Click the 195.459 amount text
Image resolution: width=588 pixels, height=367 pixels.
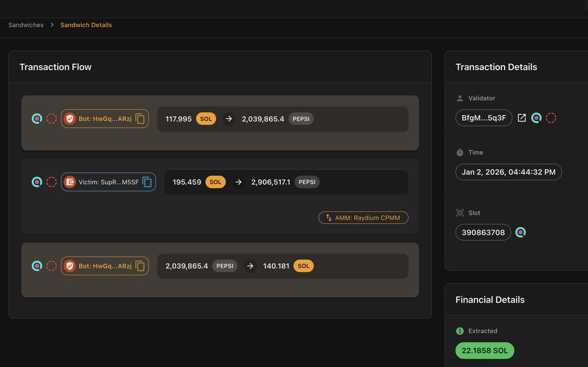pos(187,182)
